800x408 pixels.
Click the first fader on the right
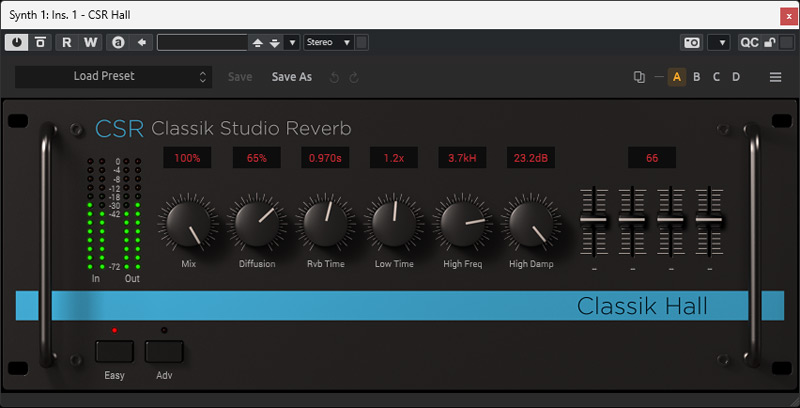(594, 218)
